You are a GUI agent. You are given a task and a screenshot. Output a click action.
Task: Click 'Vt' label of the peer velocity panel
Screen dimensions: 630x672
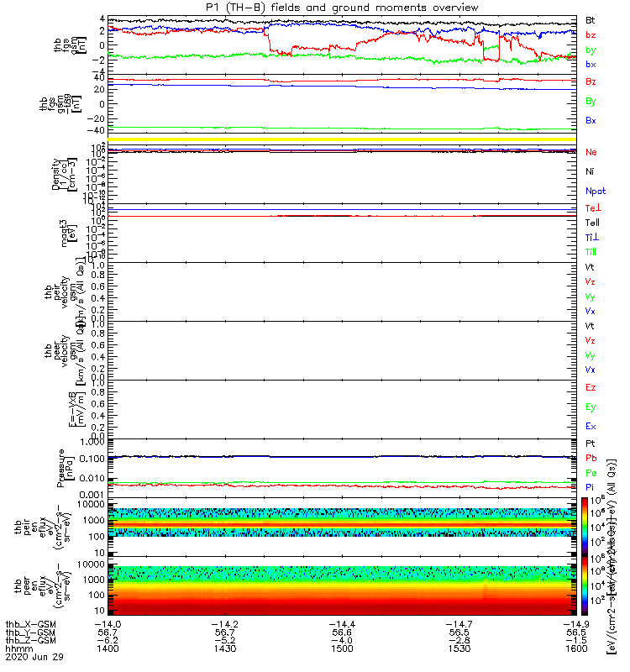coord(590,326)
